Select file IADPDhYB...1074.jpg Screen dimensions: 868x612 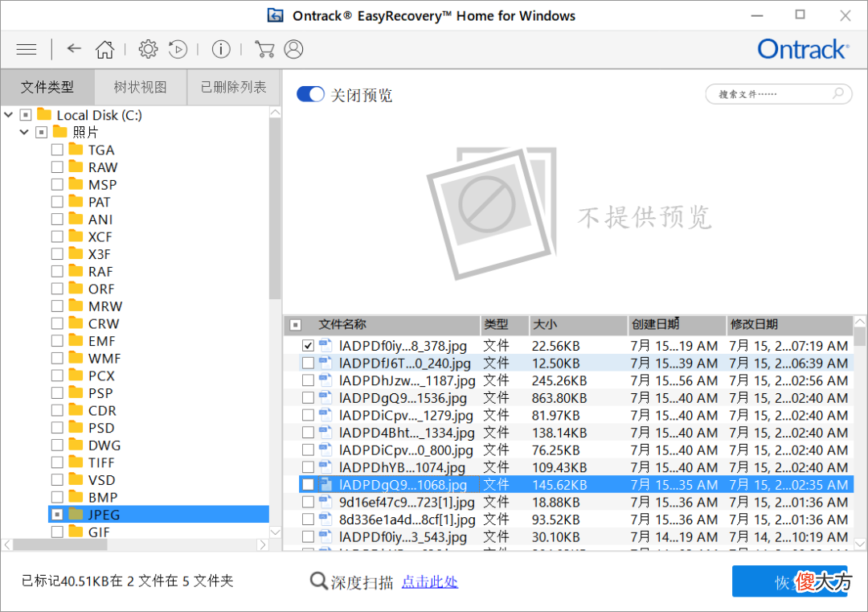[402, 467]
